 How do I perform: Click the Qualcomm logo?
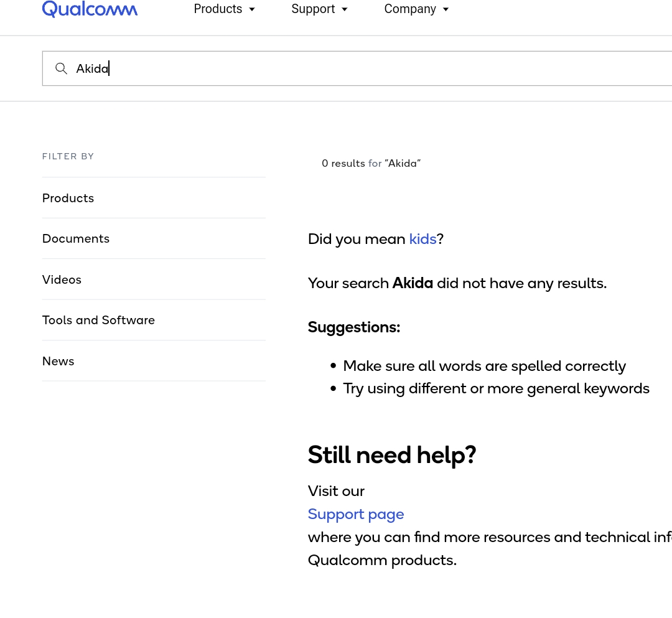pos(90,9)
